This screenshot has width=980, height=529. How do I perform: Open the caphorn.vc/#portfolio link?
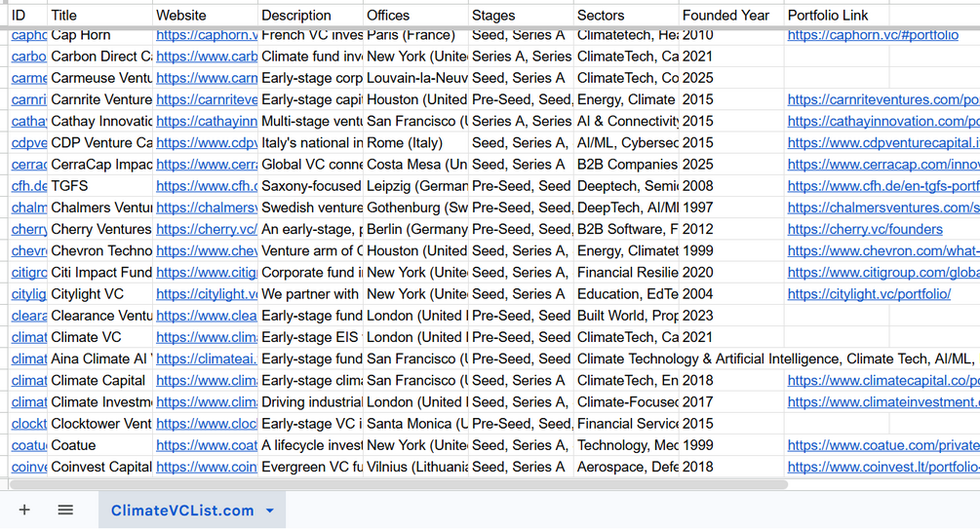[x=873, y=35]
